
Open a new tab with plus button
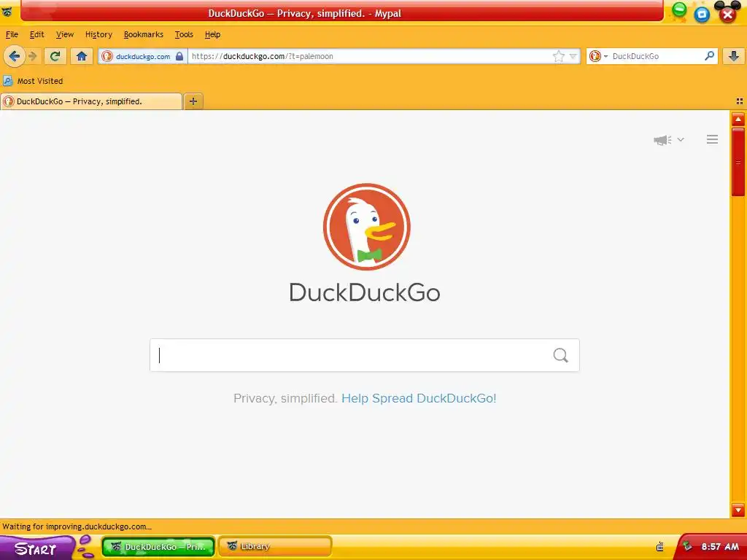click(193, 101)
